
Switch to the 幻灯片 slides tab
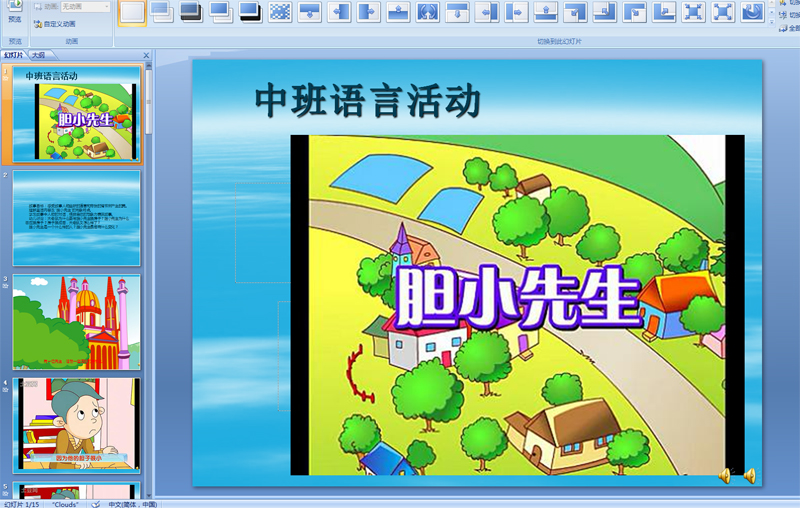click(13, 55)
